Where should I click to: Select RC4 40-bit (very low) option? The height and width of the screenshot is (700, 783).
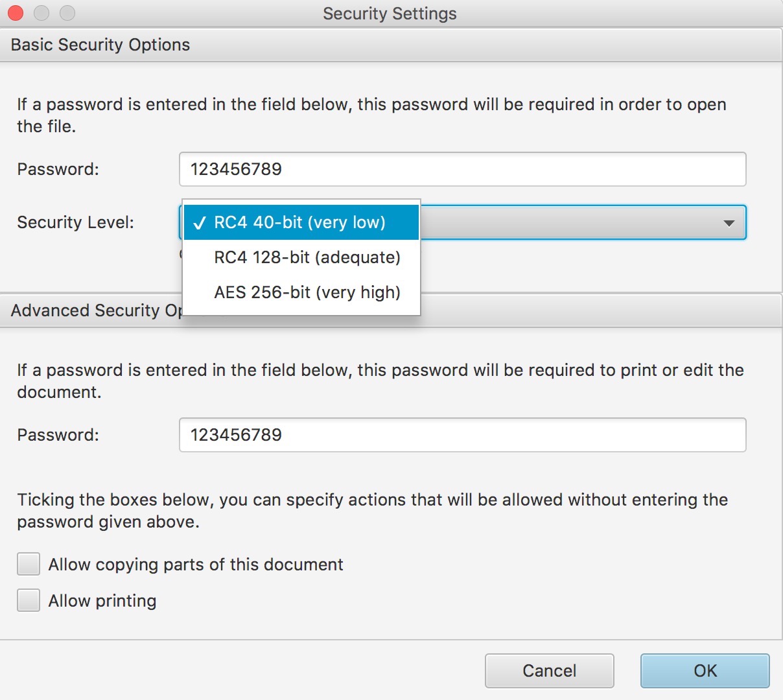click(x=300, y=222)
